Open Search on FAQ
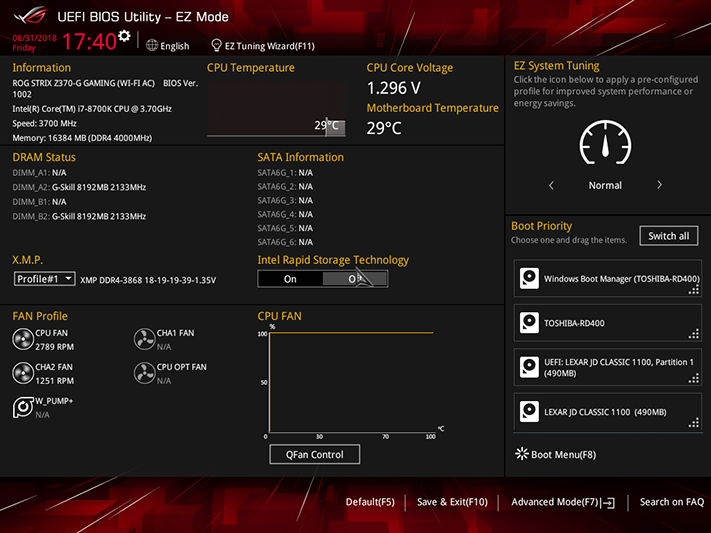711x533 pixels. (672, 502)
